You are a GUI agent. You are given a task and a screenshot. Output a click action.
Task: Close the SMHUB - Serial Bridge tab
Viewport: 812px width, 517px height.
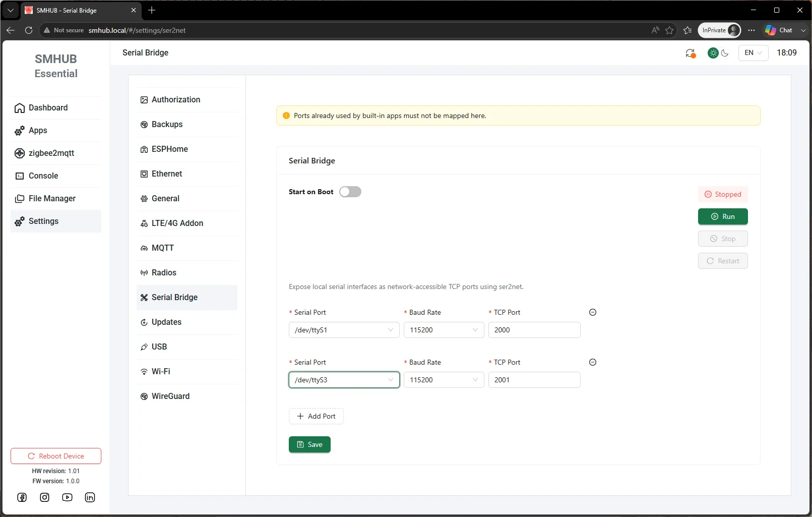tap(134, 10)
